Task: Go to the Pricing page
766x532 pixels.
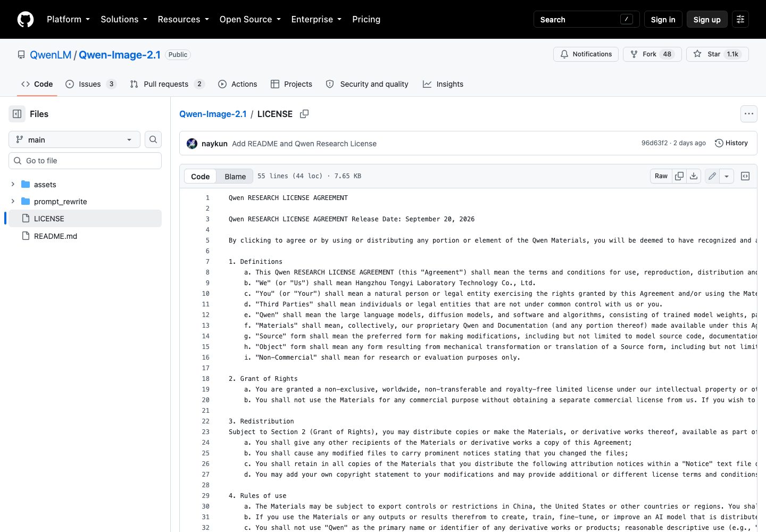Action: [x=366, y=19]
